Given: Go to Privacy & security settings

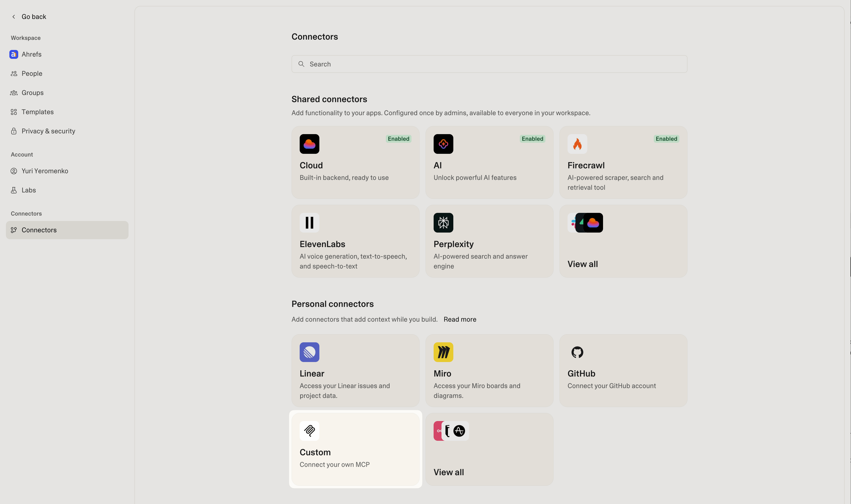Looking at the screenshot, I should [48, 131].
